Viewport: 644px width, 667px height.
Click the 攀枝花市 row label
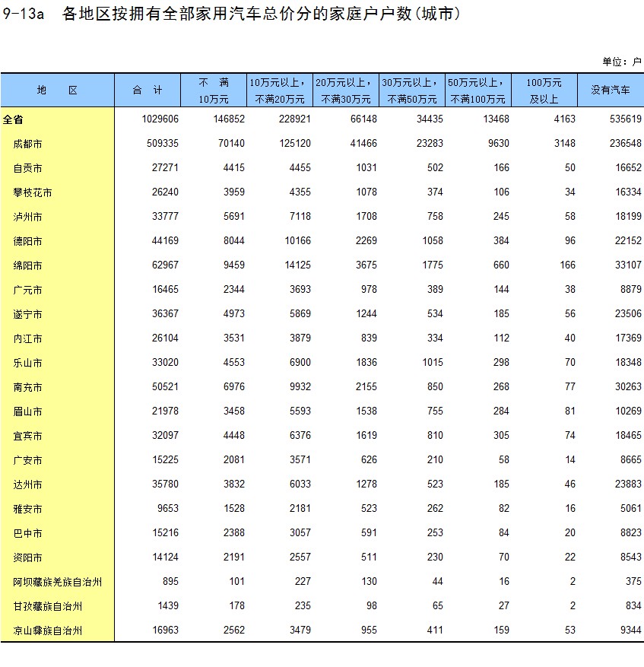(33, 192)
